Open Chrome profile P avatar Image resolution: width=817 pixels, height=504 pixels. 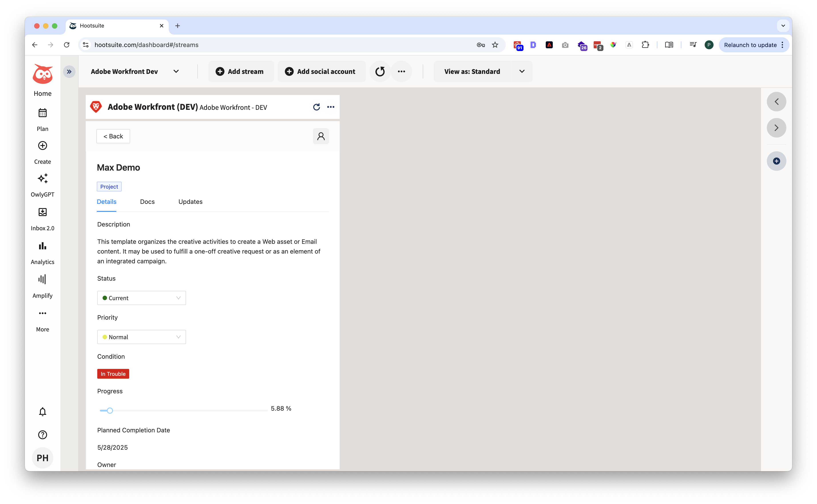tap(709, 45)
